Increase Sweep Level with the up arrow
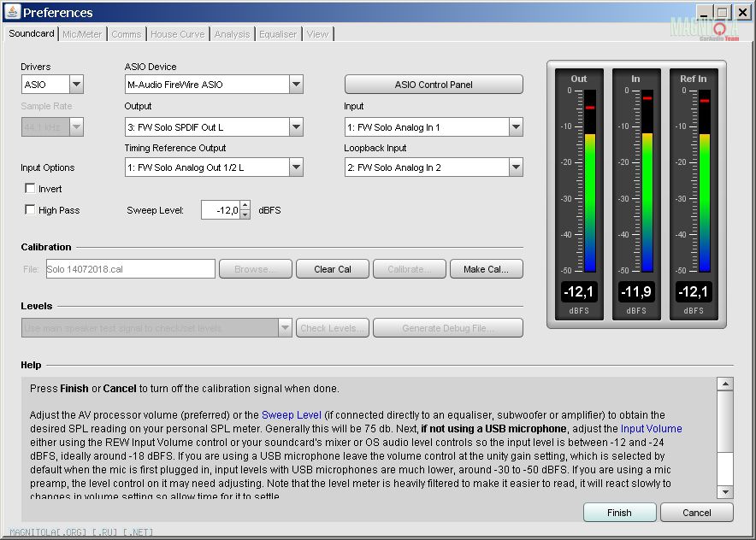 tap(245, 205)
